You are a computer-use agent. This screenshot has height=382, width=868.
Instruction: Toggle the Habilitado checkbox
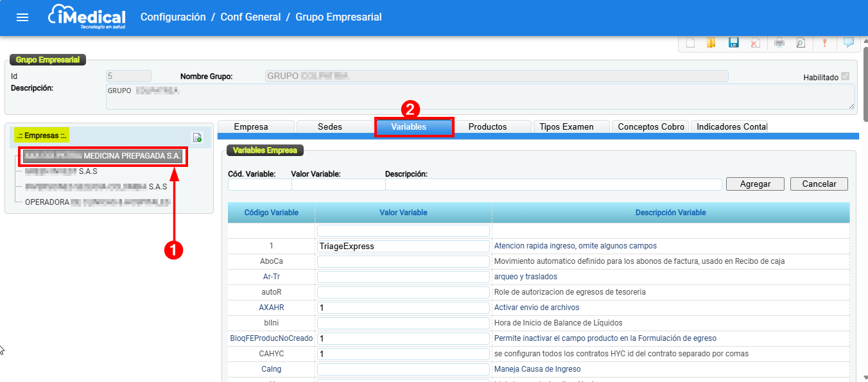pos(846,76)
